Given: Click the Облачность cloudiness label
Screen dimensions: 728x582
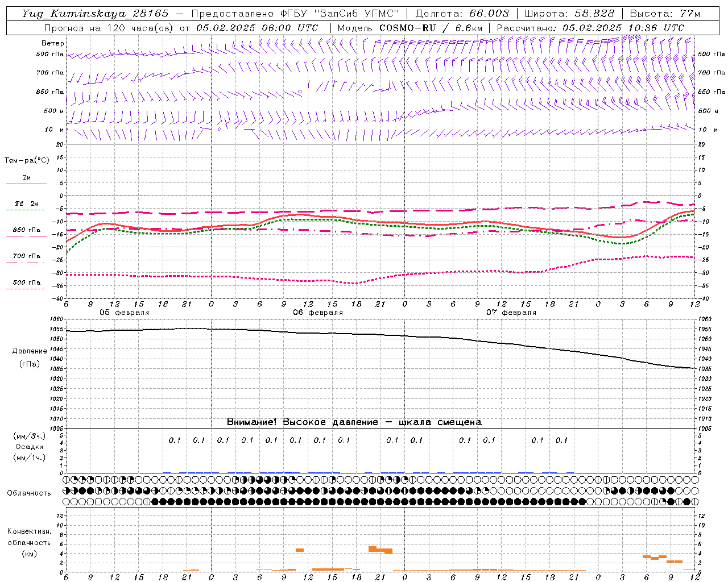Looking at the screenshot, I should [29, 493].
